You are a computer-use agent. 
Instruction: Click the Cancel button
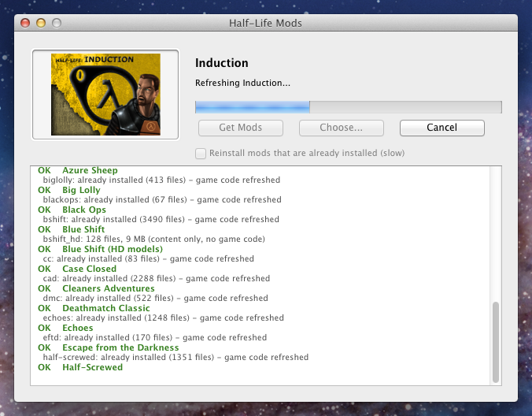click(x=441, y=128)
